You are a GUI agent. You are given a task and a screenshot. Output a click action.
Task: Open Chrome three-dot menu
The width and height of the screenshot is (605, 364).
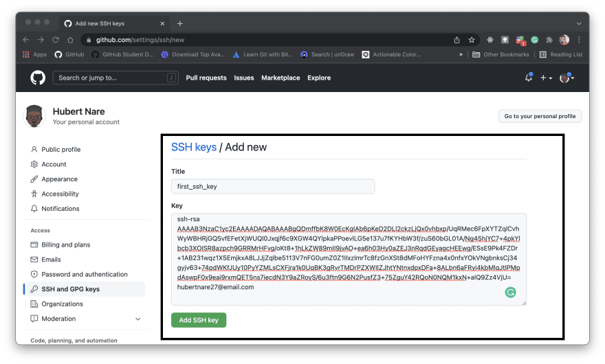click(x=579, y=40)
